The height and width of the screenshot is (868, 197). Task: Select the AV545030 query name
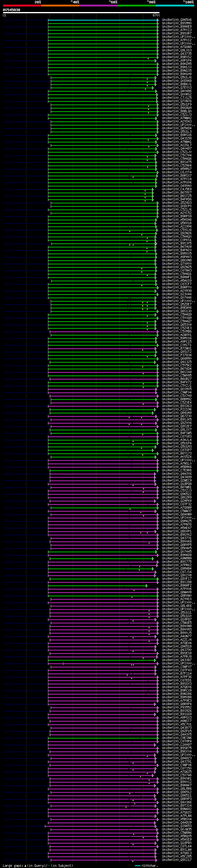coord(11,10)
